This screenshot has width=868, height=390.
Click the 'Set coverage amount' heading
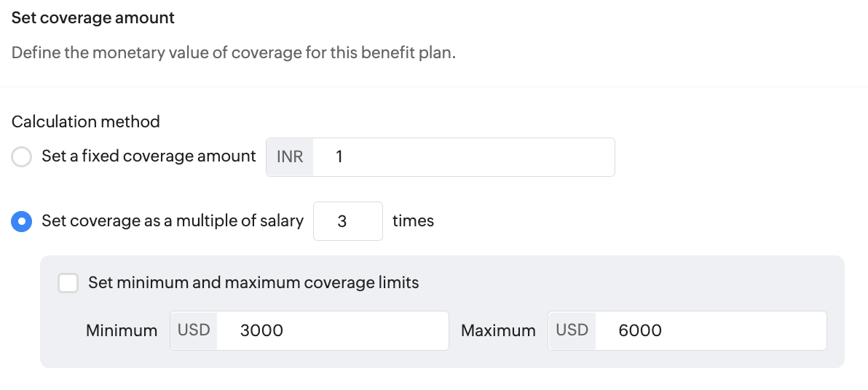93,18
